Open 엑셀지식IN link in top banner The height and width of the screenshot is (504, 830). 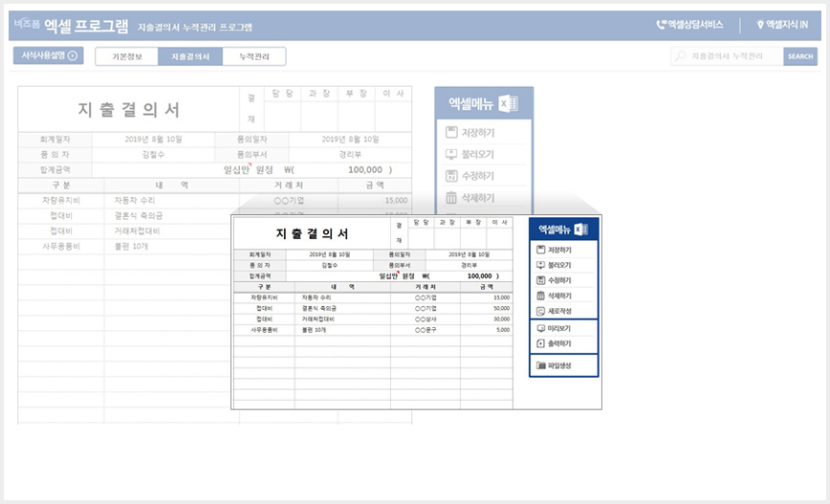tap(782, 24)
